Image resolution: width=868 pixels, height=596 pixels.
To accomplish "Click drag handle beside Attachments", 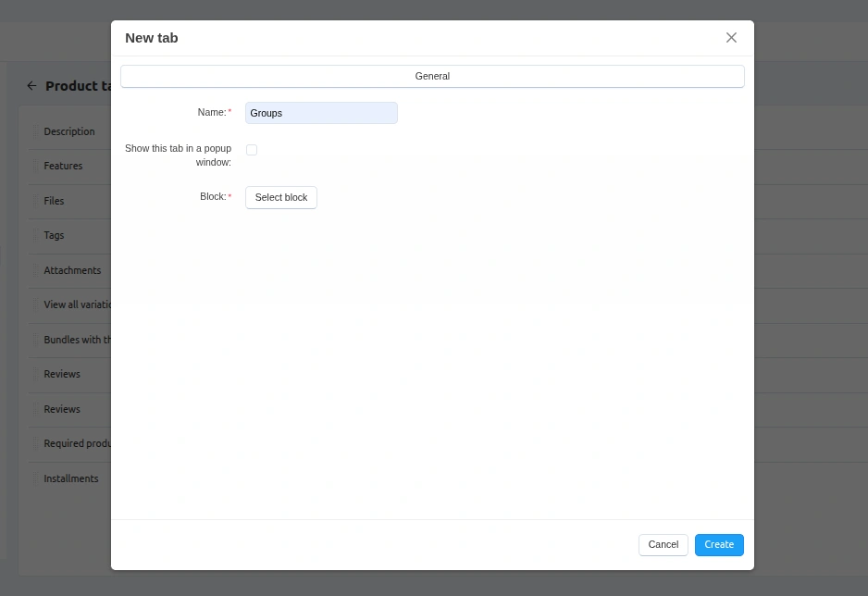I will (35, 271).
